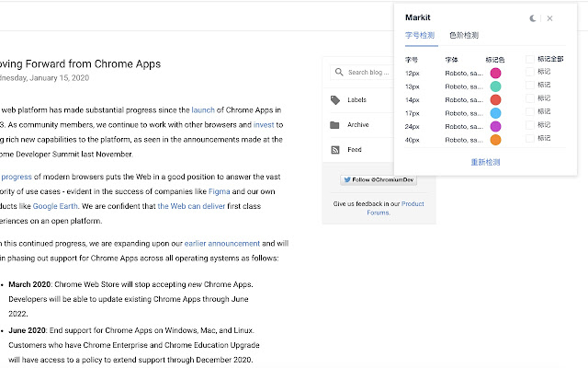Image resolution: width=588 pixels, height=368 pixels.
Task: Toggle dark mode moon icon in Markit
Action: point(534,17)
